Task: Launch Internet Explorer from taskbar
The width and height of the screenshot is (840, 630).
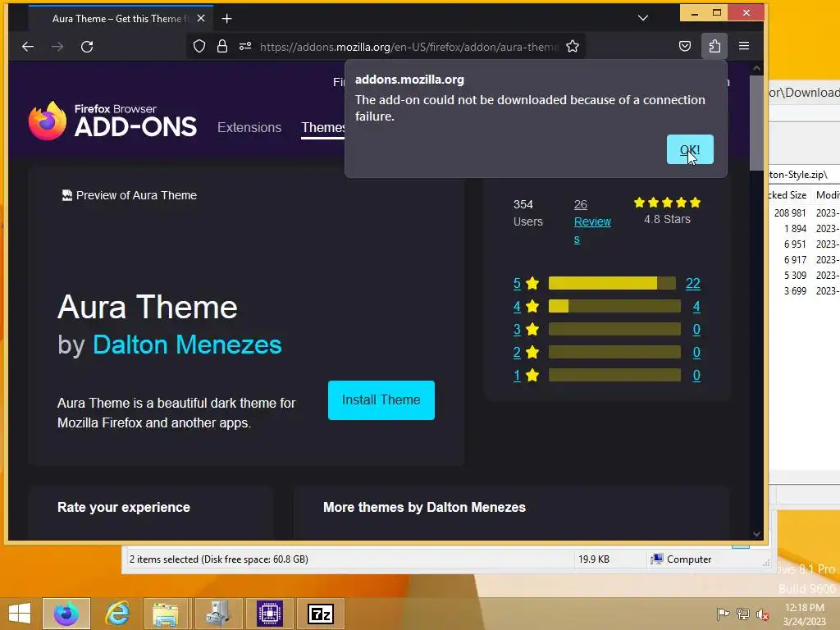Action: pyautogui.click(x=117, y=614)
